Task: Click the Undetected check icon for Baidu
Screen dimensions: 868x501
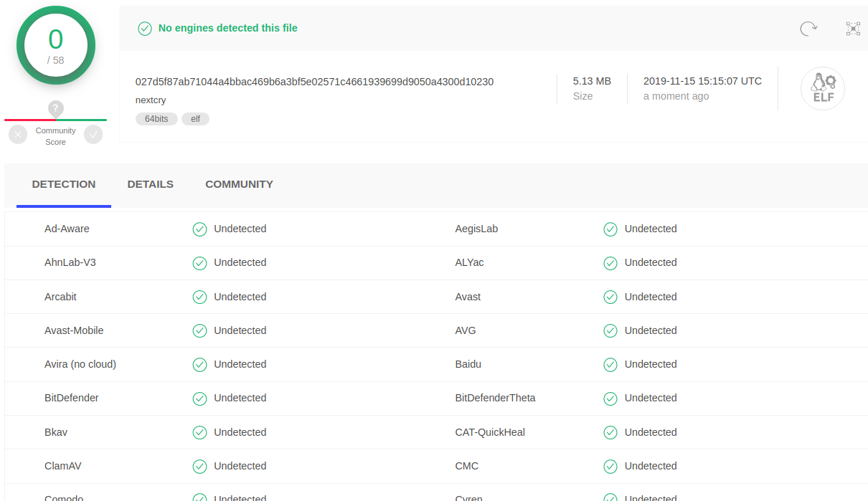Action: [x=610, y=365]
